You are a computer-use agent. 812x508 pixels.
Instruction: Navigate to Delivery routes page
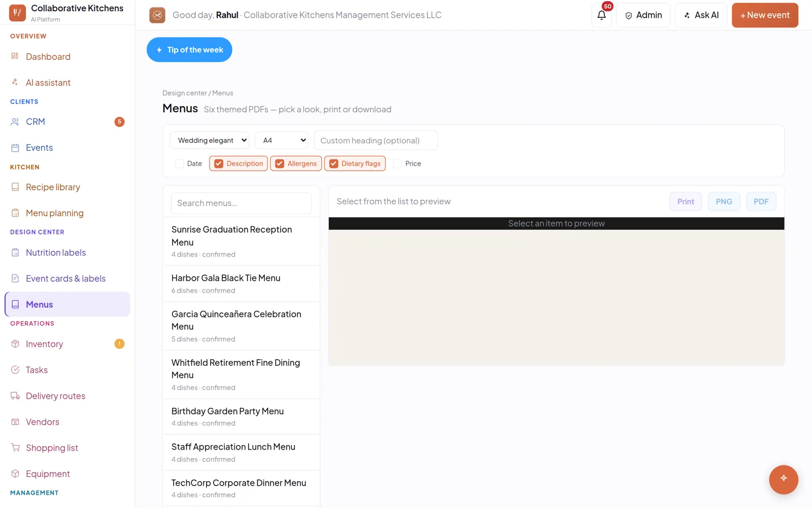pyautogui.click(x=67, y=396)
